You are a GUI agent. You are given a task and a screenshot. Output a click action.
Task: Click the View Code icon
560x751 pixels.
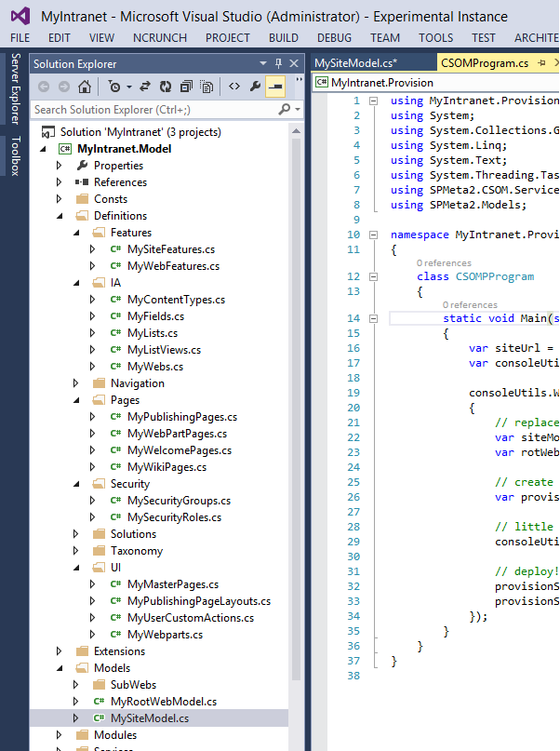234,87
